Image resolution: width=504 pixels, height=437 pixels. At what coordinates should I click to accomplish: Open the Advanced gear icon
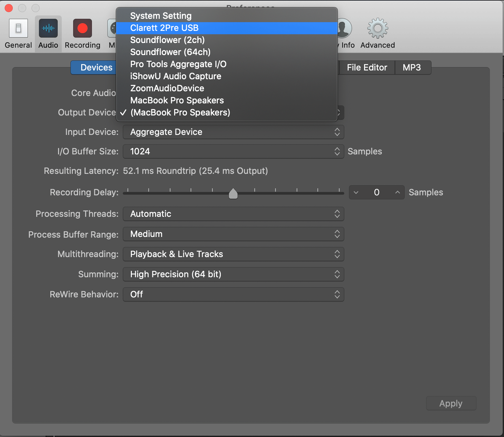(377, 29)
